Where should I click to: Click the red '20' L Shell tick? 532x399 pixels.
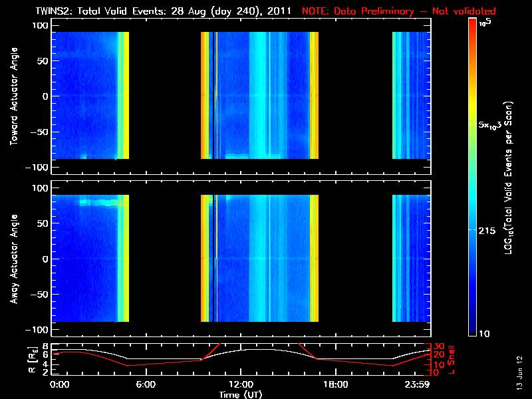[440, 354]
